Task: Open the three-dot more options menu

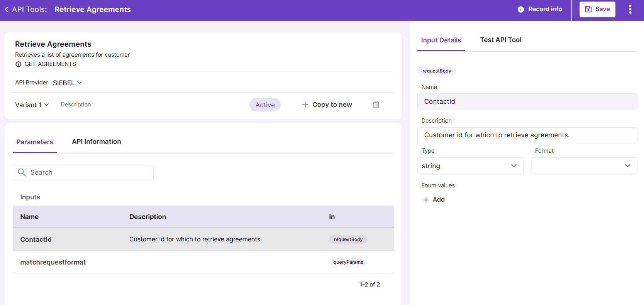Action: point(630,9)
